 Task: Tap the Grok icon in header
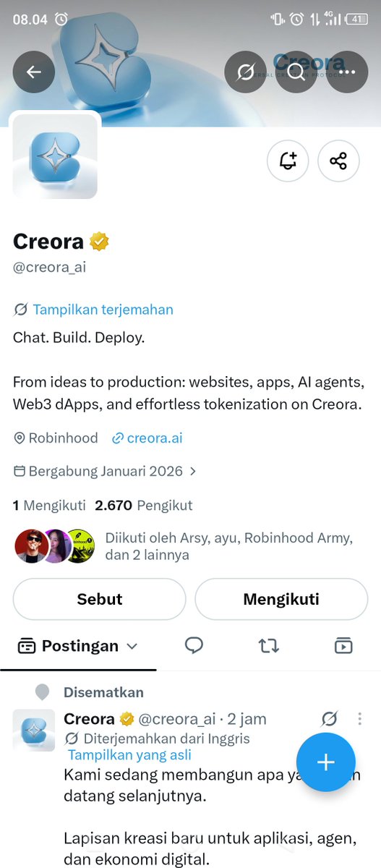[x=246, y=72]
